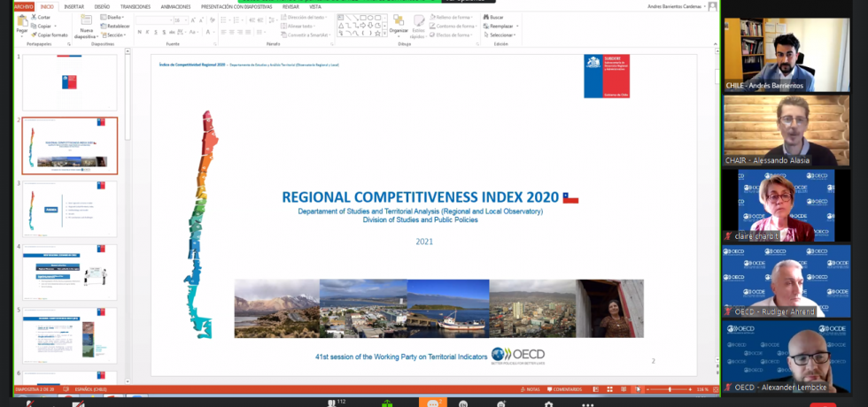Open the Diseño layout dropdown
This screenshot has height=407, width=868.
[112, 17]
